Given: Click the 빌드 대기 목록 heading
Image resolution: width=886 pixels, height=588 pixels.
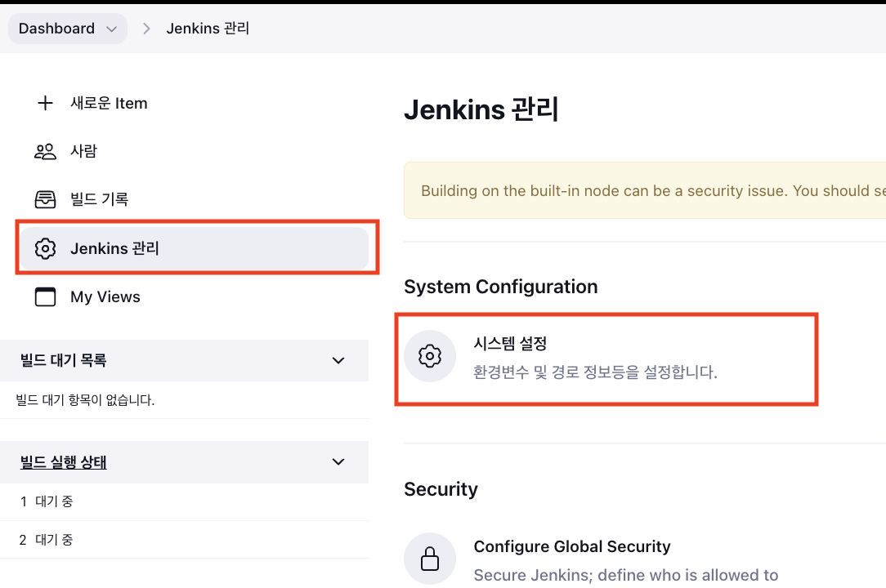Looking at the screenshot, I should click(63, 360).
